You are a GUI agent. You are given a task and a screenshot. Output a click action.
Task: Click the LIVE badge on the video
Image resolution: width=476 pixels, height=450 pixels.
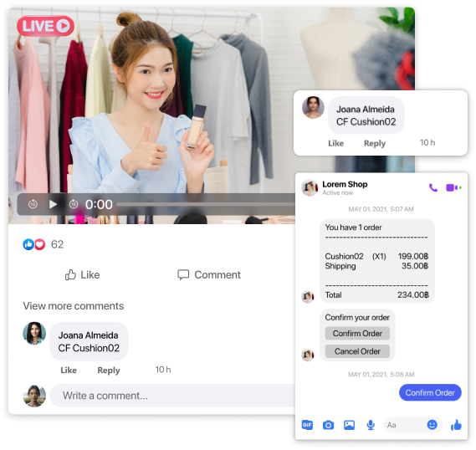click(45, 26)
